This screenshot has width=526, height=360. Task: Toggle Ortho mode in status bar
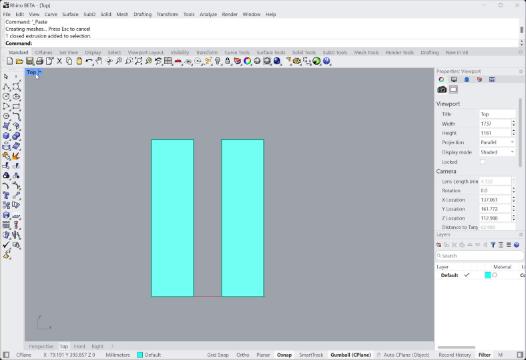(243, 355)
